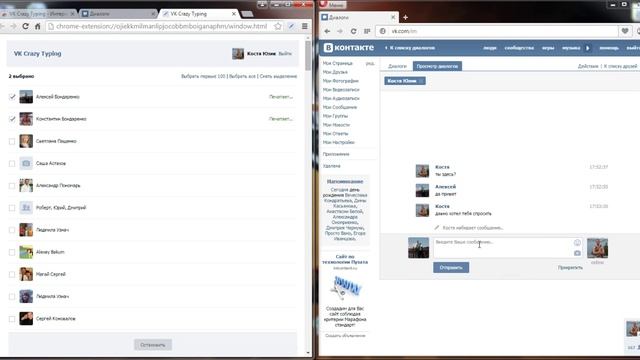Screen dimensions: 640x360
Task: Open the Действия dropdown in VK dialogs
Action: pyautogui.click(x=588, y=66)
